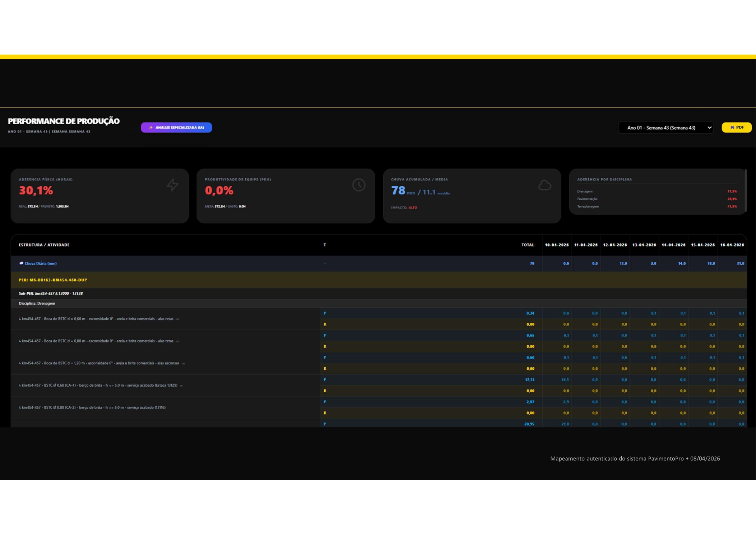Click the document icon on the PDF button
The image size is (756, 535).
[x=732, y=128]
